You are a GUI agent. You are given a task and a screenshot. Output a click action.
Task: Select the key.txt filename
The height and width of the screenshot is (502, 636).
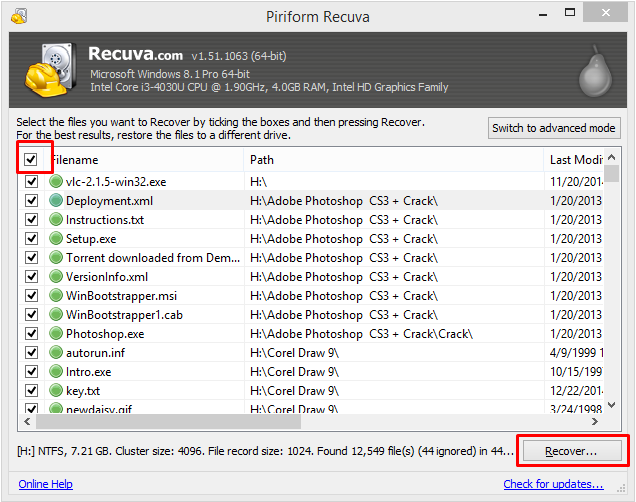click(x=83, y=391)
